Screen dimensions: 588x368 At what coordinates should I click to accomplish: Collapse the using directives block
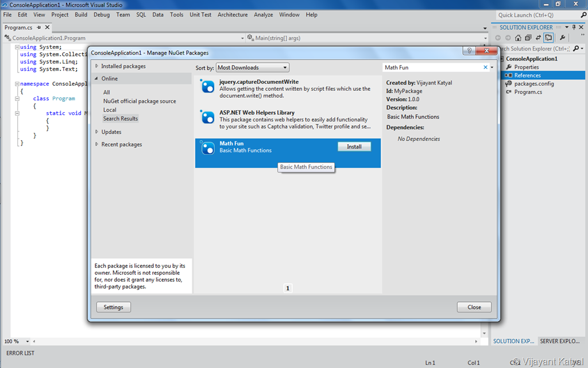17,47
